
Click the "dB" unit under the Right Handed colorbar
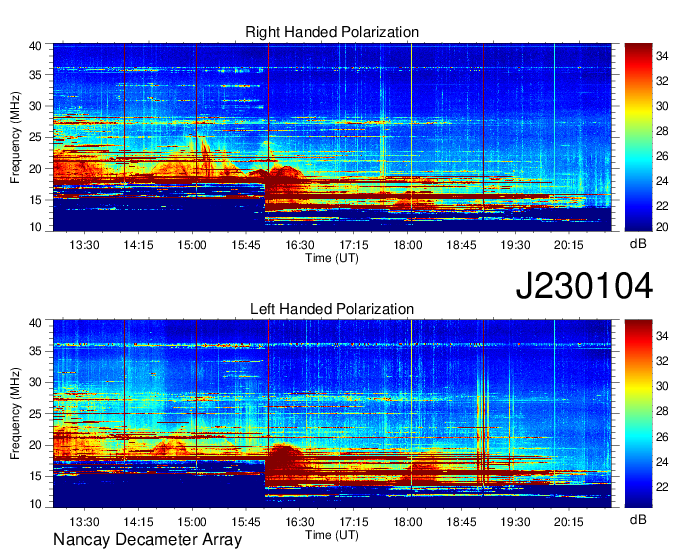[638, 244]
